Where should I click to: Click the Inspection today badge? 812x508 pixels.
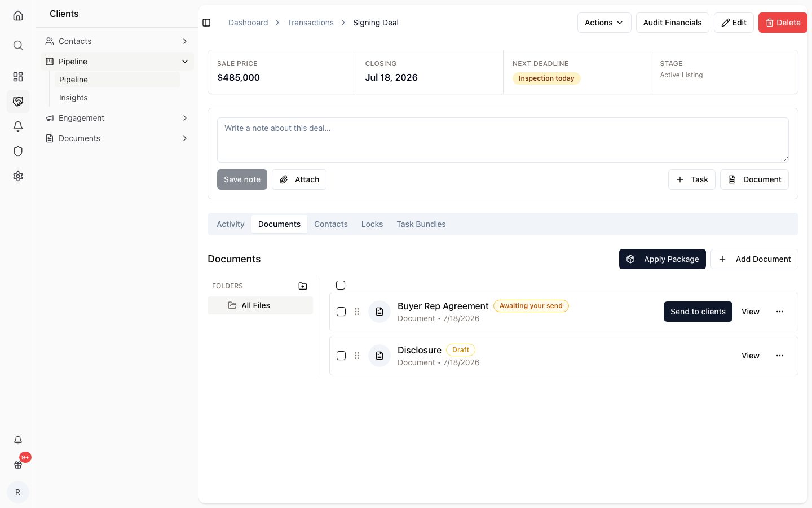546,78
